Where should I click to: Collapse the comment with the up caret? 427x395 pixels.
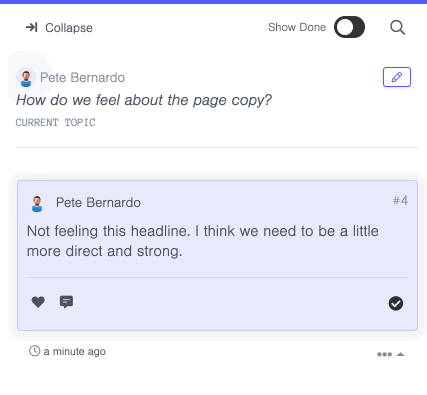coord(400,354)
